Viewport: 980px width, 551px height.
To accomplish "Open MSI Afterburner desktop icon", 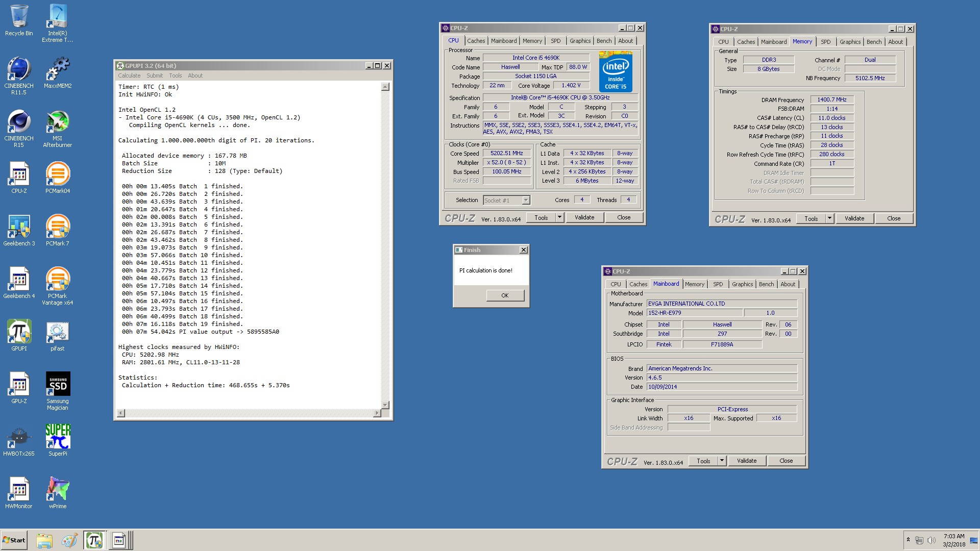I will [x=57, y=128].
